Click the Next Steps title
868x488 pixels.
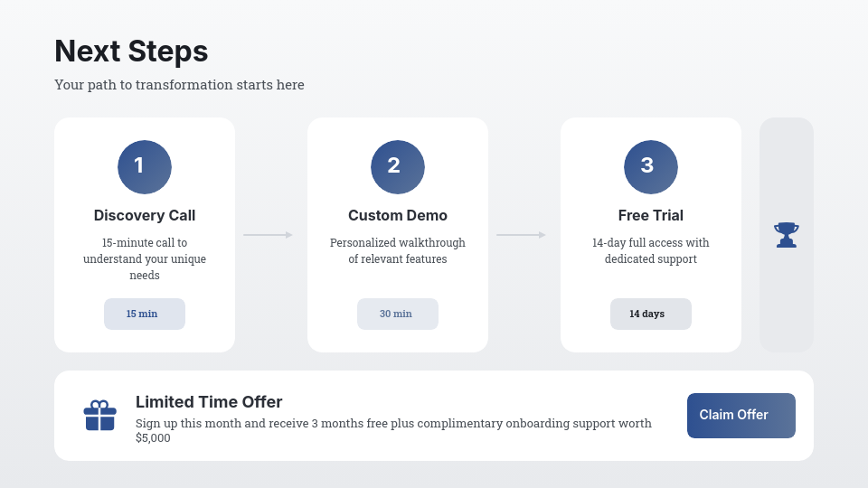point(131,52)
